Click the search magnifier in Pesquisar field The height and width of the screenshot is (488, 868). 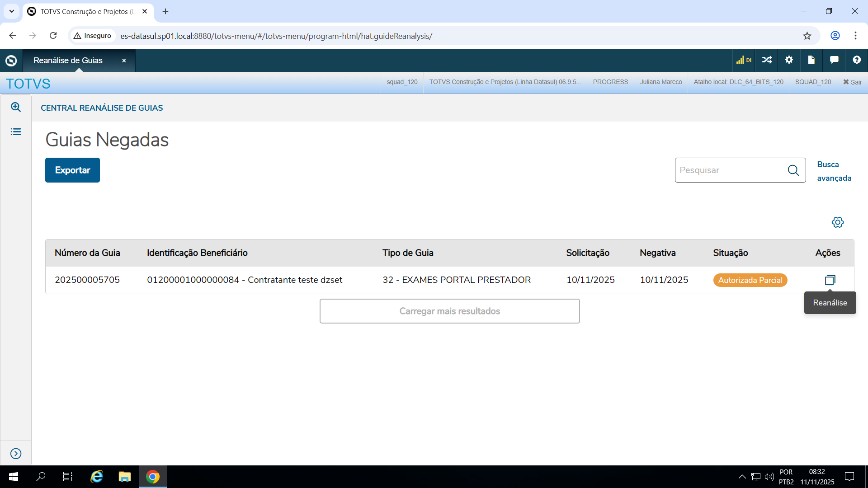pyautogui.click(x=793, y=170)
